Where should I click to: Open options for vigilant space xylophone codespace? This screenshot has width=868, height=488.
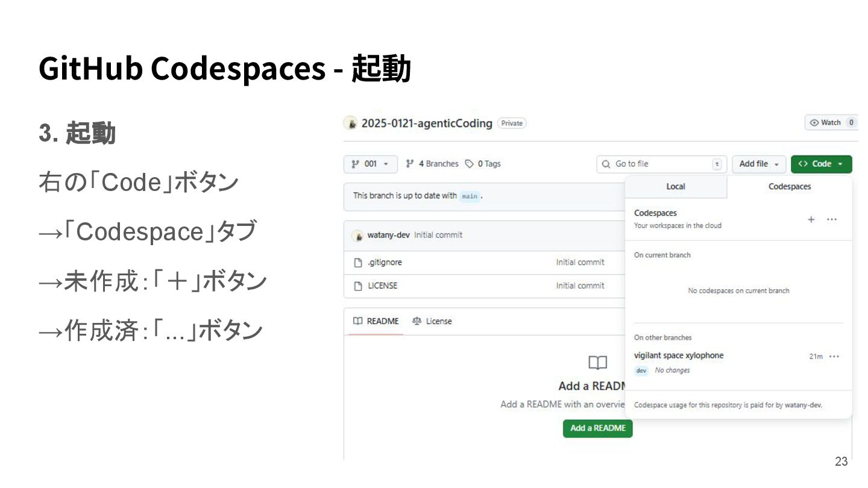point(834,356)
